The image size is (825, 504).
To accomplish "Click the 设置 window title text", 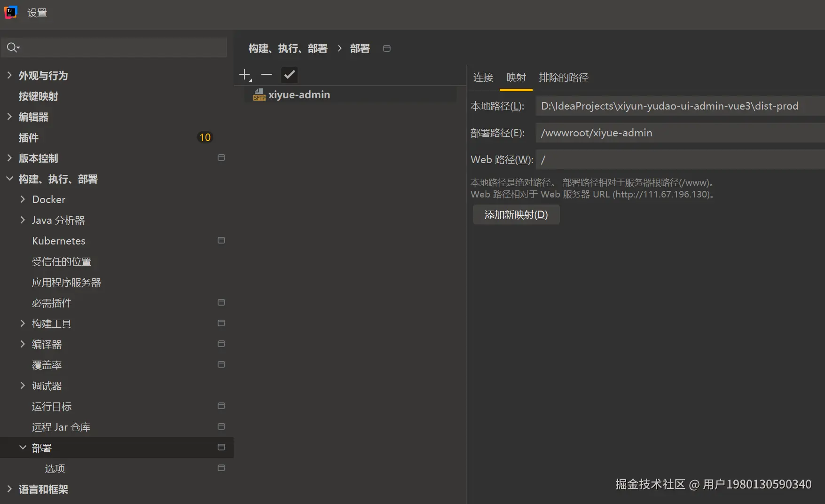I will click(37, 13).
